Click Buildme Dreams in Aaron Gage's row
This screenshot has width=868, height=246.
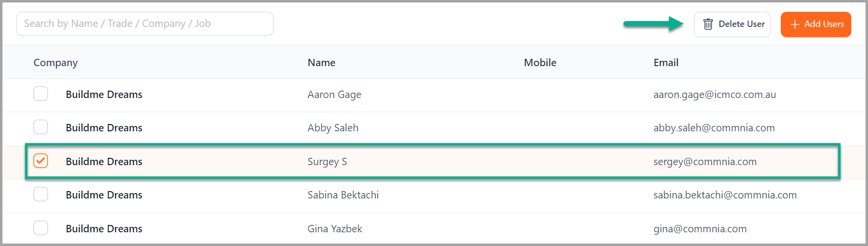click(x=104, y=95)
